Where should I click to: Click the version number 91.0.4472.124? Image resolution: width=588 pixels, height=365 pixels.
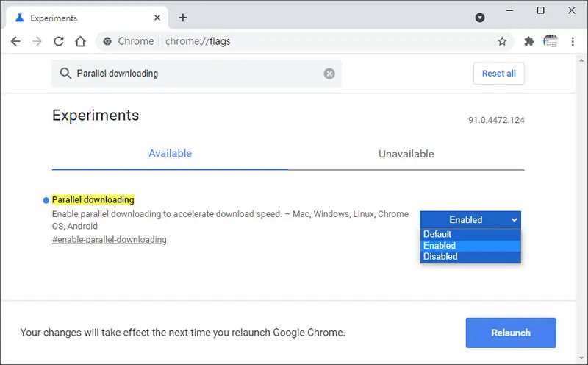tap(496, 120)
